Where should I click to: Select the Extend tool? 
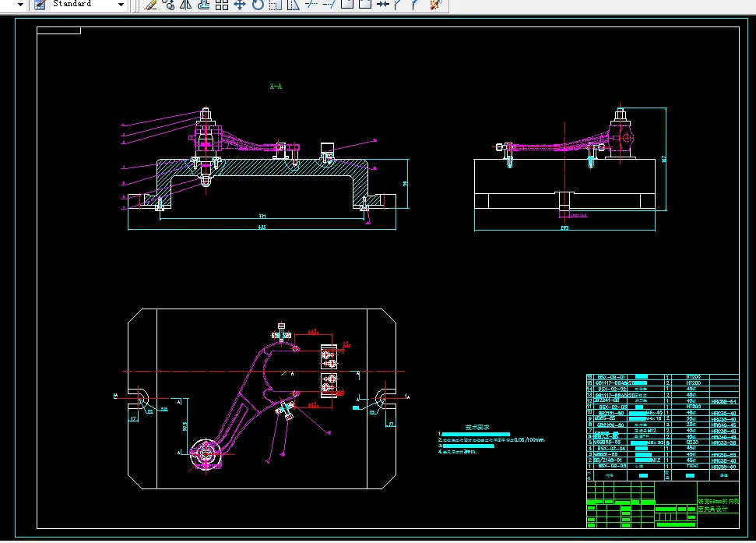[329, 5]
